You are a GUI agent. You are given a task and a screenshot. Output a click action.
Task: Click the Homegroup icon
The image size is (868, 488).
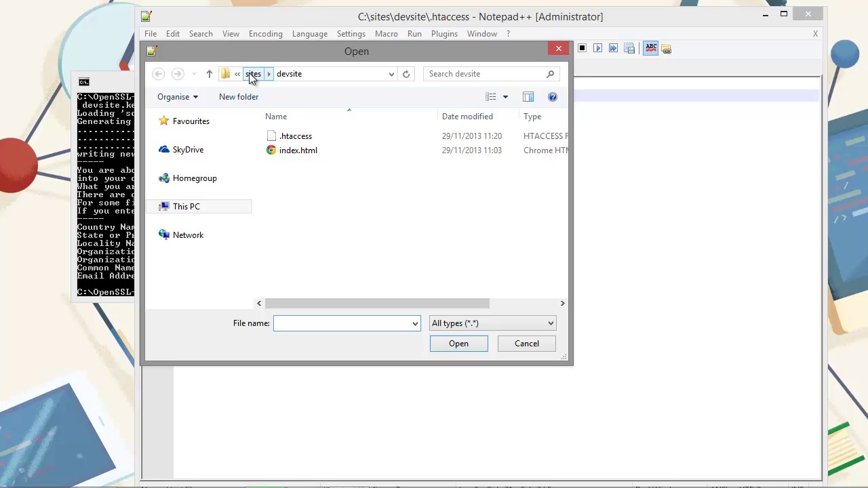163,178
